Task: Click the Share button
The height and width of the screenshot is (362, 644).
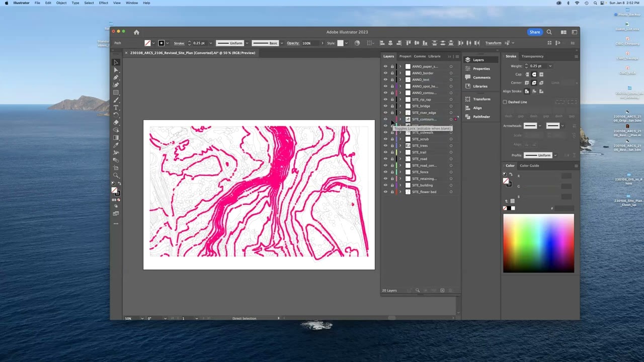Action: tap(535, 32)
